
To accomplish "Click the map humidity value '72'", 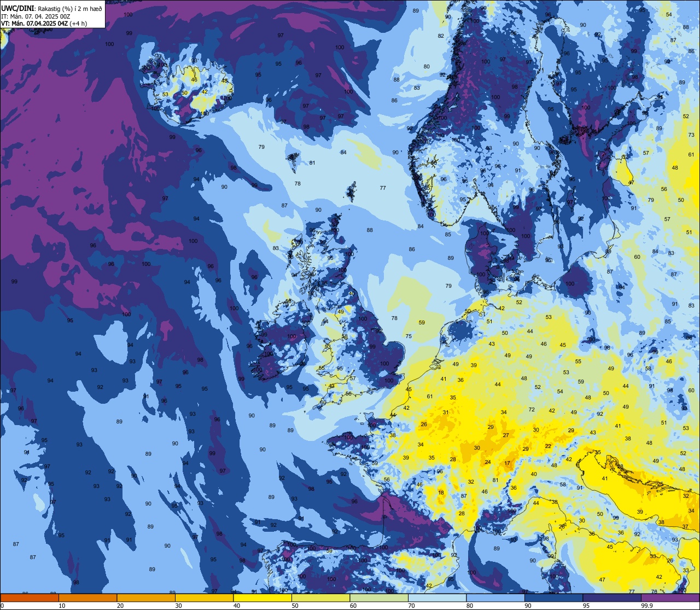I will 532,410.
